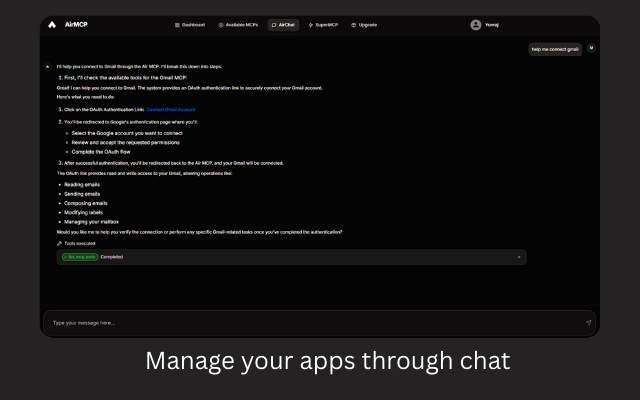Viewport: 640px width, 400px height.
Task: Open the Yuvraj account name
Action: coord(492,25)
